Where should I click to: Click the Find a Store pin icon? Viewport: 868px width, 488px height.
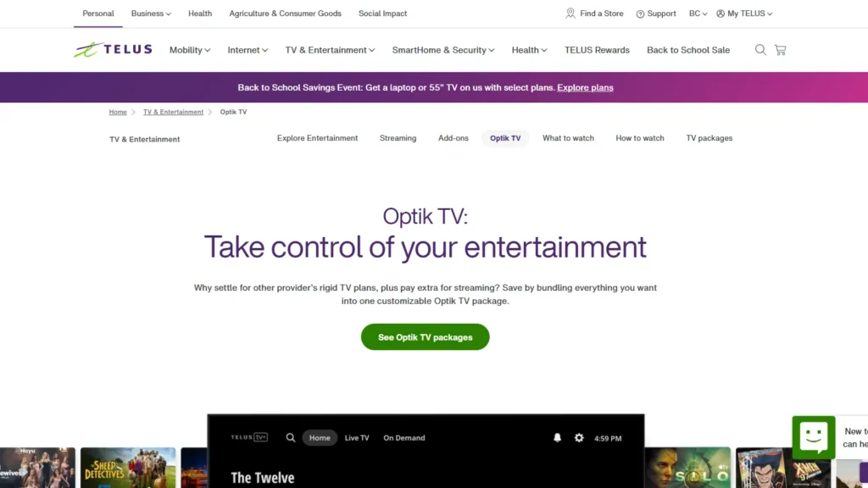(x=570, y=14)
